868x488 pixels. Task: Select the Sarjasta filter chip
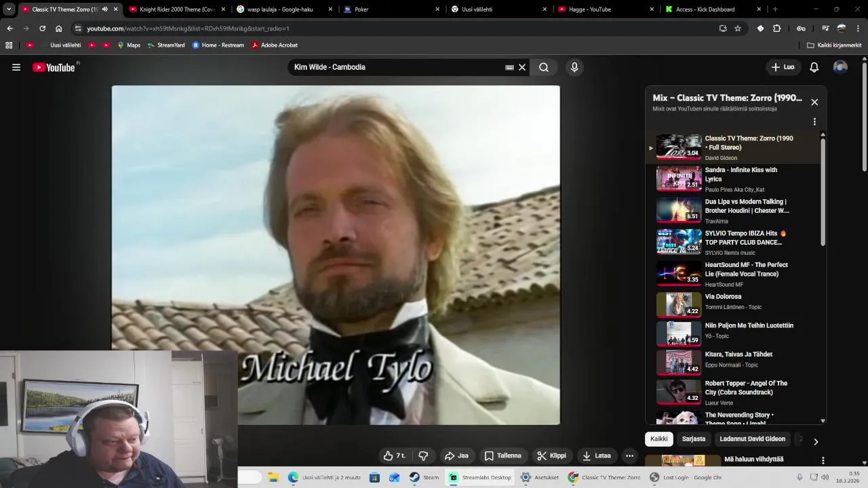pyautogui.click(x=694, y=439)
